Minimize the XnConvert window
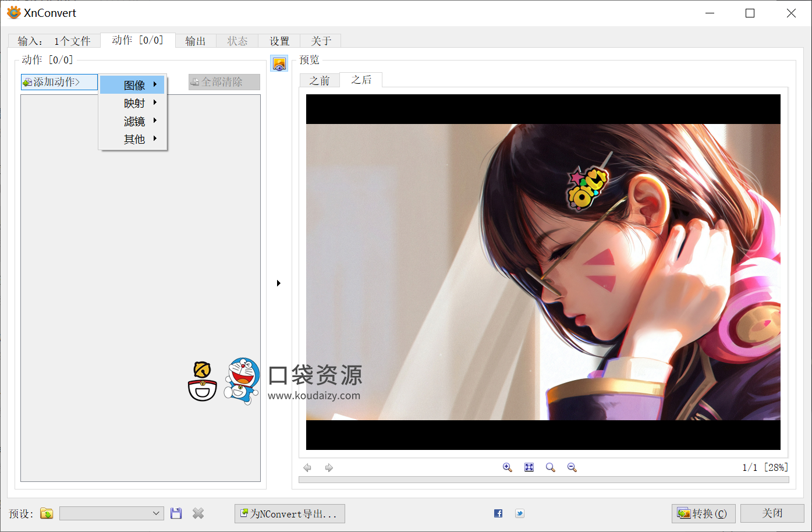Screen dimensions: 812x532 (710, 13)
